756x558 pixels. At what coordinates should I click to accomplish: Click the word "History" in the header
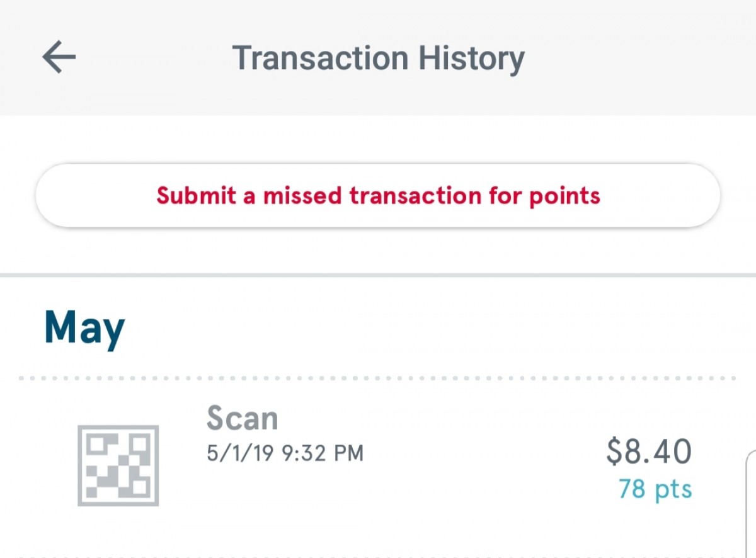(x=471, y=59)
